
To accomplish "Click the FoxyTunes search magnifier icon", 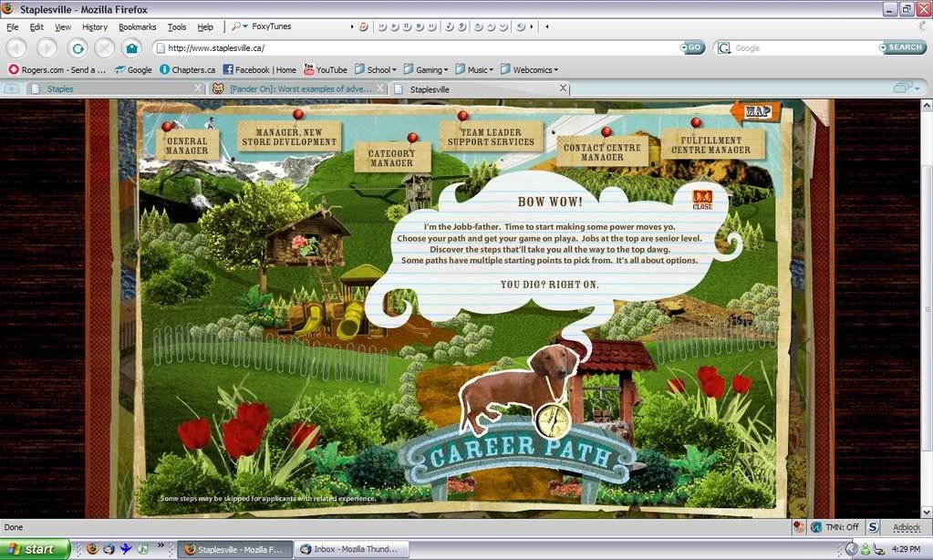I will point(235,26).
